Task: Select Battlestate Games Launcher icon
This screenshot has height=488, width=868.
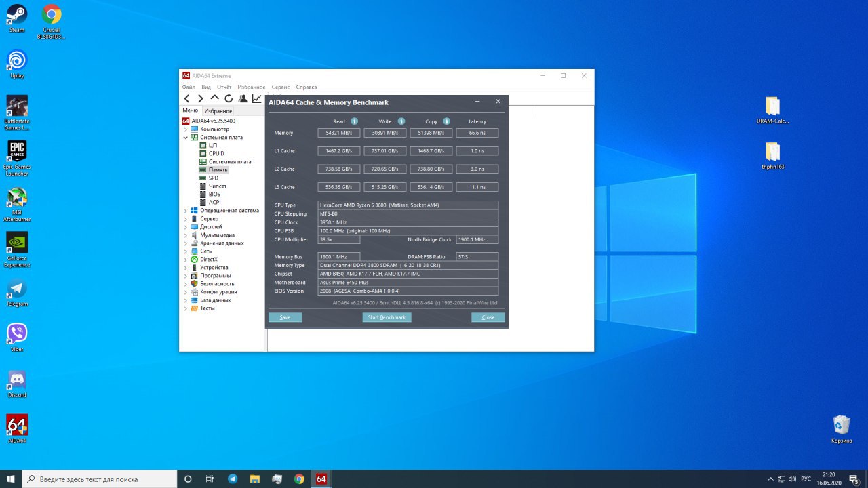Action: coord(17,113)
